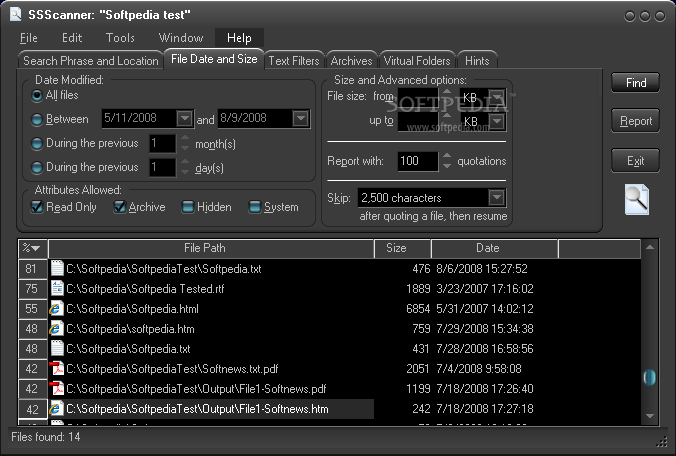Viewport: 676px width, 456px height.
Task: Click the text icon for C:\Softpedia\Softpedia.txt
Action: point(57,348)
